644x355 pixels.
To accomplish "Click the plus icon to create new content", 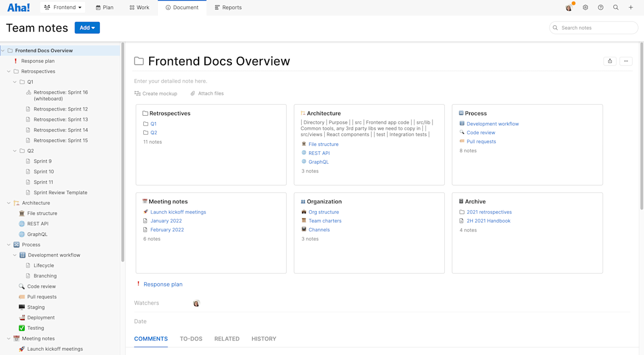I will (x=631, y=8).
